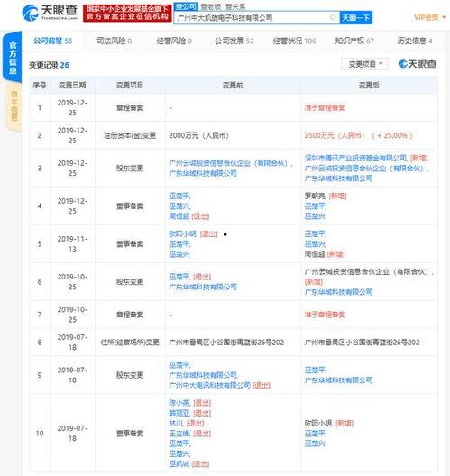
Task: Select the 自主信息 side tab
Action: 14,106
